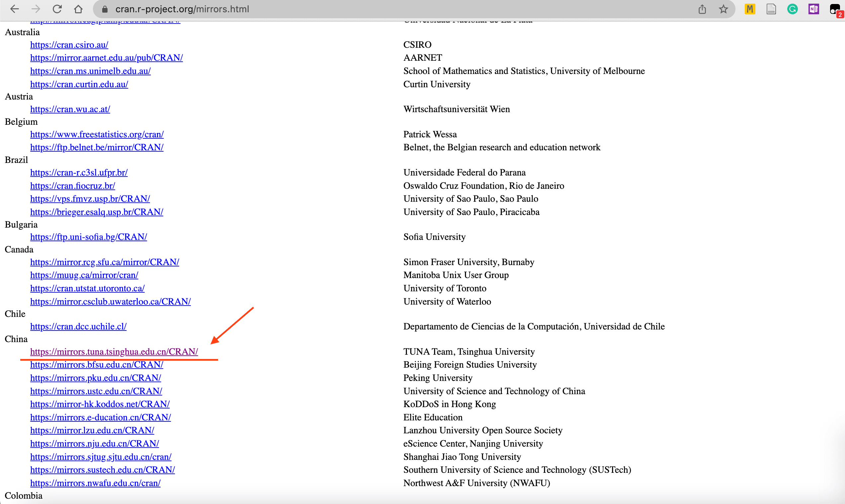Click 'Wirtschaftsuniversität Wien' text
Image resolution: width=845 pixels, height=504 pixels.
(456, 109)
